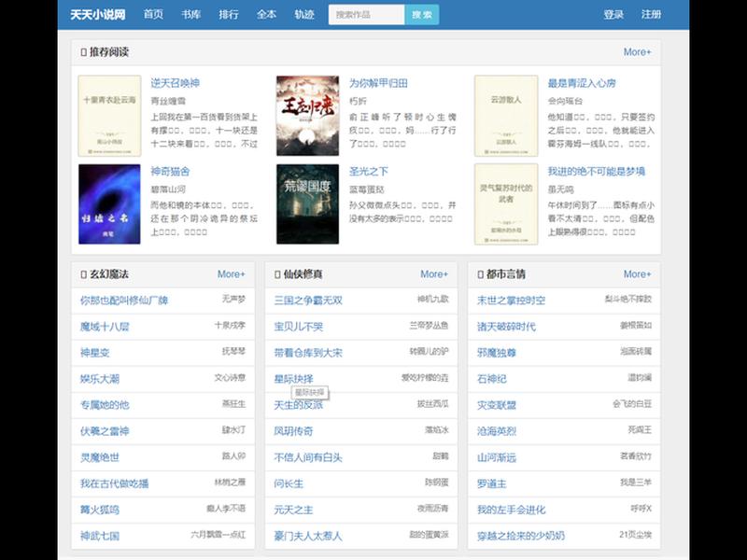
Task: Open novel 凤玥传奇
Action: pos(293,431)
